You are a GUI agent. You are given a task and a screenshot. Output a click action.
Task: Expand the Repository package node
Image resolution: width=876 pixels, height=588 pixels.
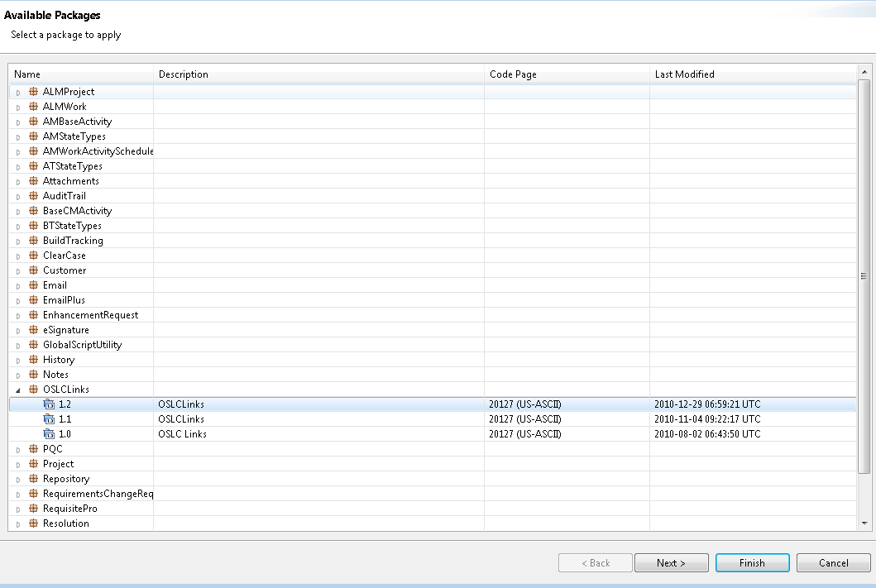pos(18,479)
